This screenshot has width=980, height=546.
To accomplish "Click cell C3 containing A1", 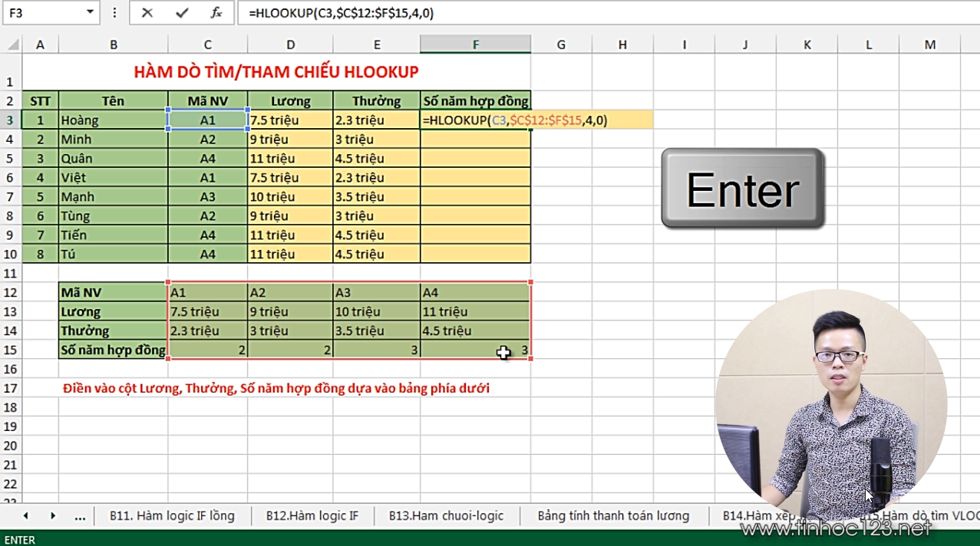I will pos(207,120).
